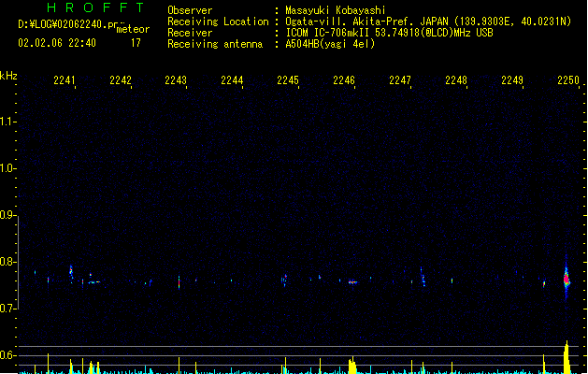
Task: Click the kHz axis unit label
Action: click(x=8, y=76)
